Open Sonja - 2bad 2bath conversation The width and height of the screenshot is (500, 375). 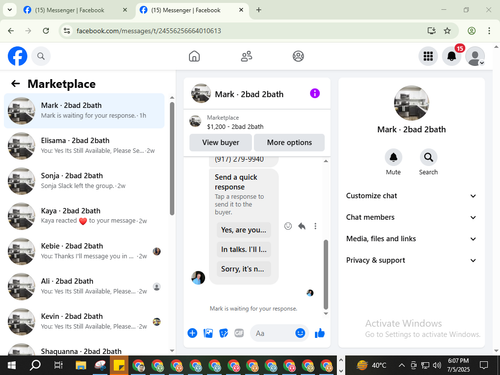click(x=84, y=181)
